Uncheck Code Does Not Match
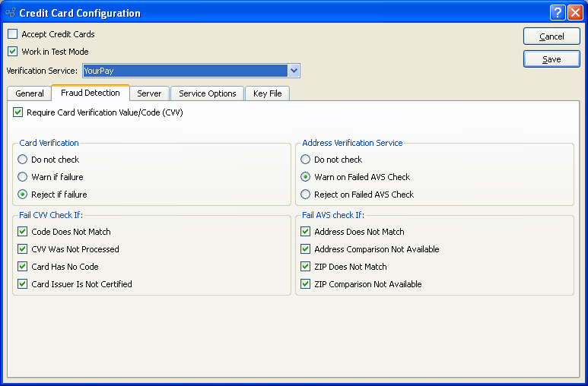 coord(23,232)
